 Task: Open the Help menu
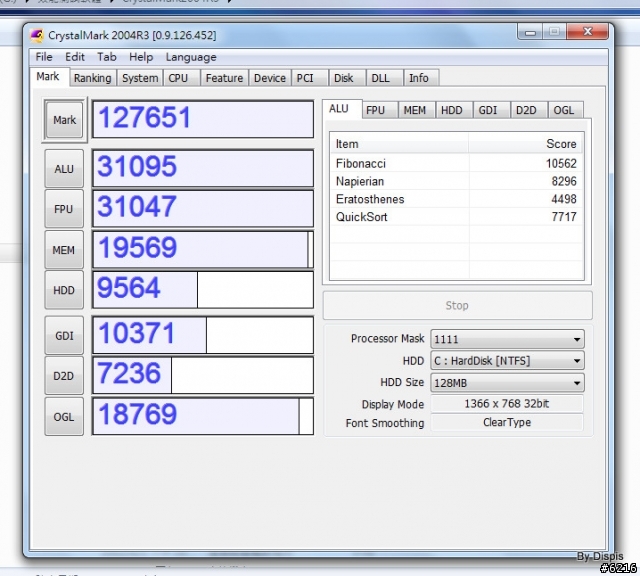[141, 57]
